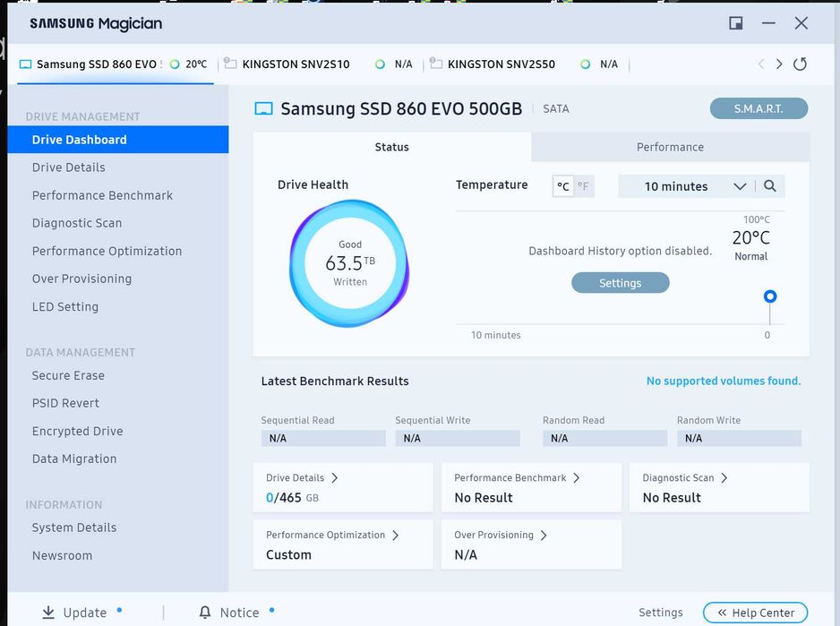Click the monitor icon beside drive title
The height and width of the screenshot is (626, 840).
263,108
